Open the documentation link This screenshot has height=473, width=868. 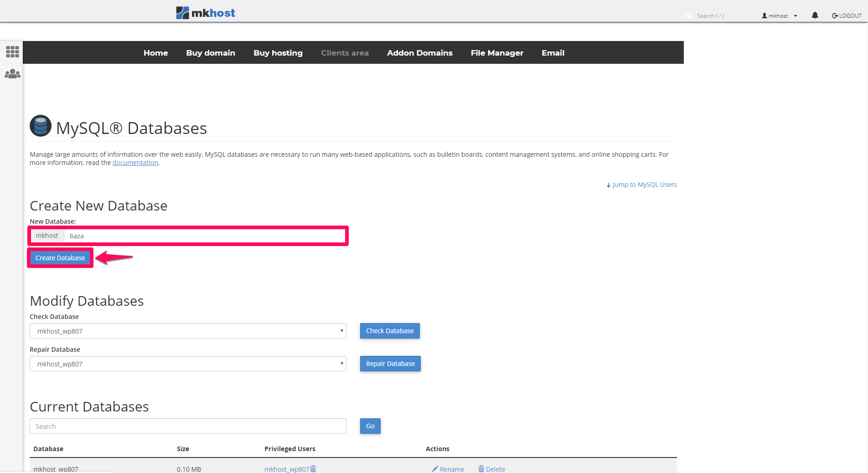(x=135, y=163)
